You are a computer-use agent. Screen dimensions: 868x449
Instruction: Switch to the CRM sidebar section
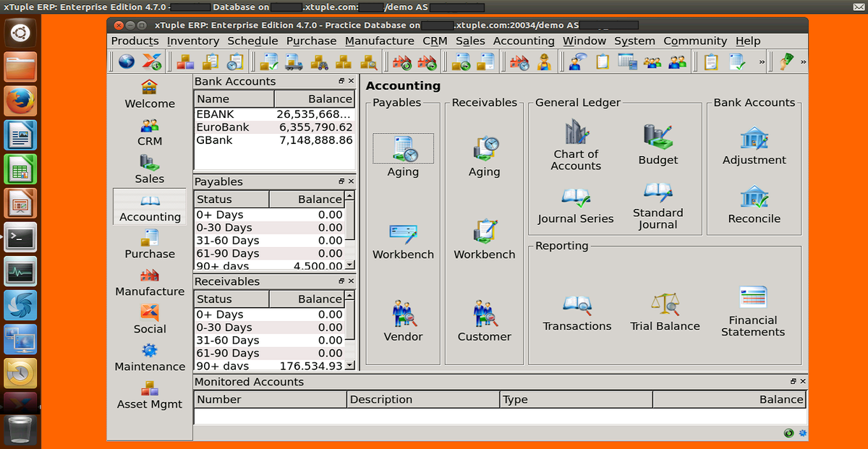coord(150,132)
